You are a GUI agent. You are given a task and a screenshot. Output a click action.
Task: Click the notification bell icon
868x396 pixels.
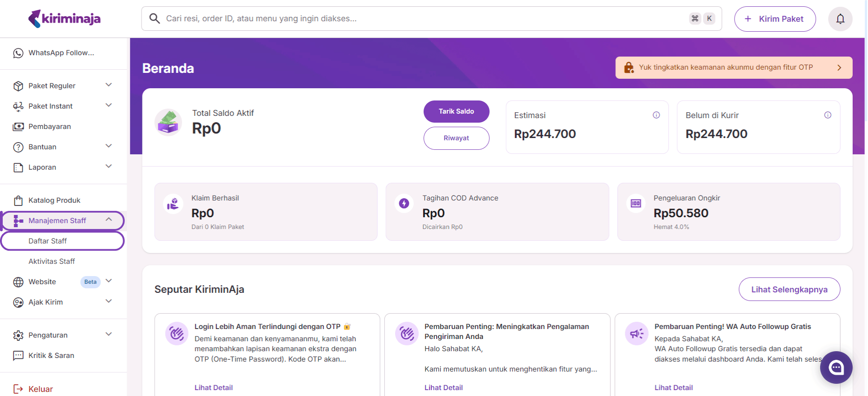click(840, 19)
